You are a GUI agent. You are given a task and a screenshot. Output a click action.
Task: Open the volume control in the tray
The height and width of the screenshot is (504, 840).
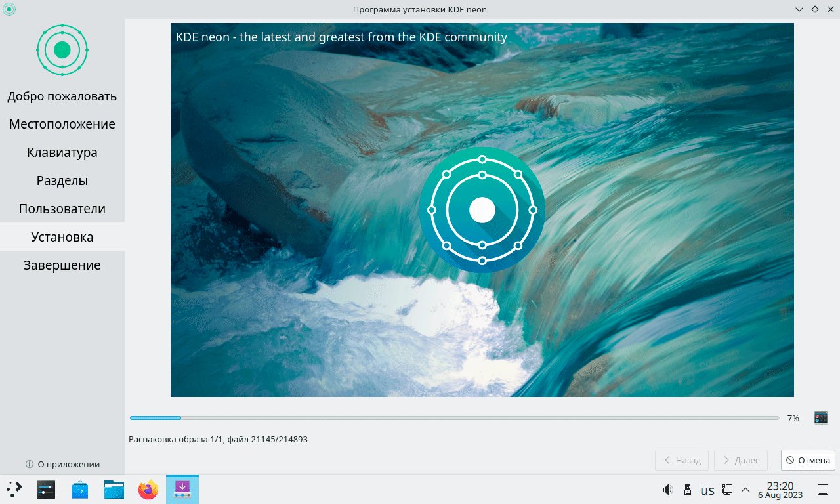pyautogui.click(x=668, y=490)
